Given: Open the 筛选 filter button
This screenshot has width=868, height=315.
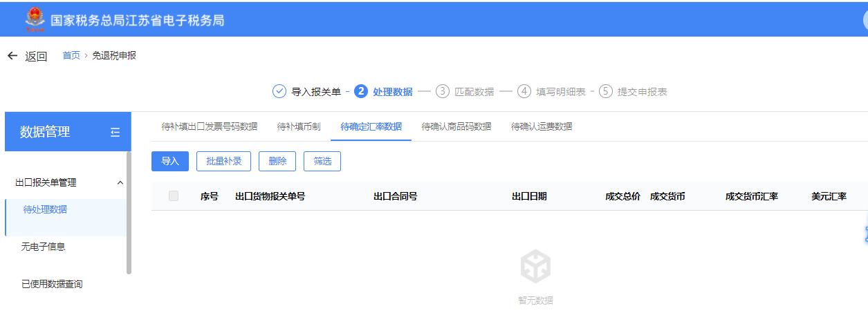Looking at the screenshot, I should (x=322, y=161).
